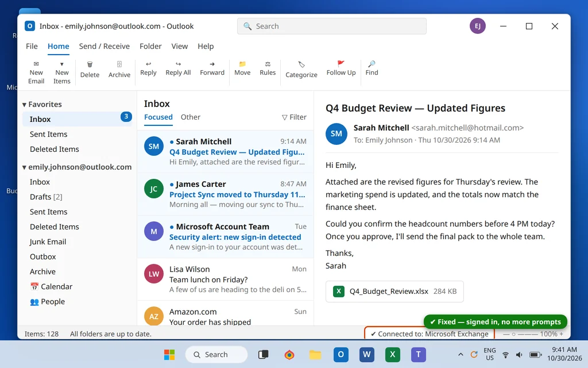Open the Send / Receive tab
Screen dimensions: 588x368
click(x=105, y=46)
